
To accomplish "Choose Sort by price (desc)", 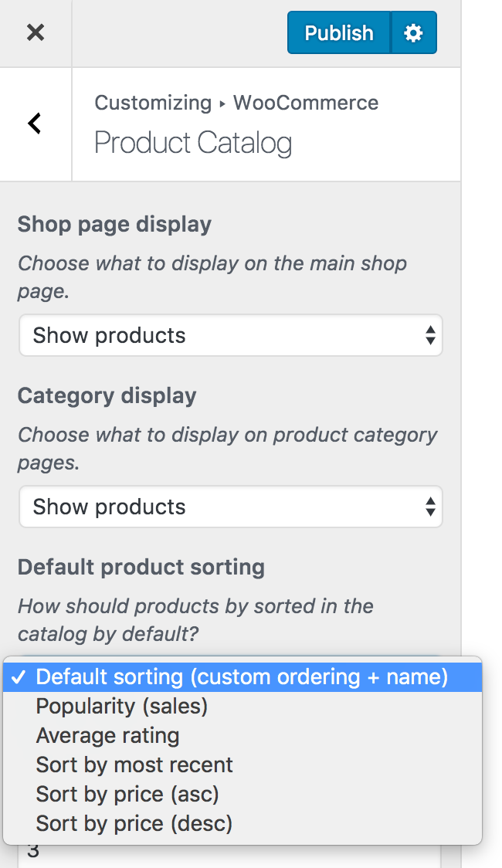I will [x=134, y=823].
